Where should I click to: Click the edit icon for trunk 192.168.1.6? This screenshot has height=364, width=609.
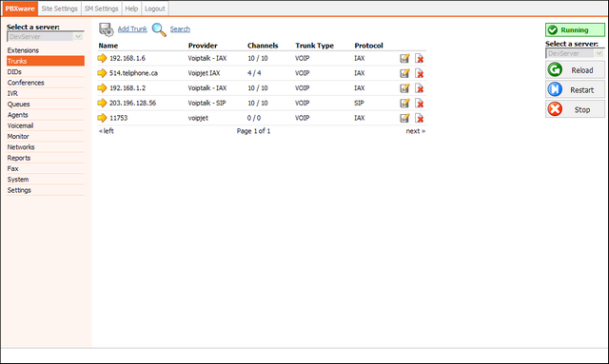coord(404,58)
